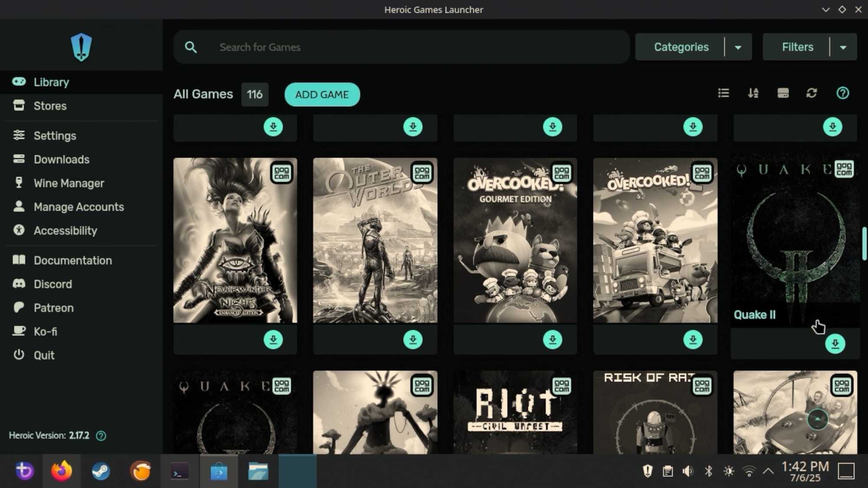This screenshot has width=868, height=488.
Task: Open the Ko-fi link
Action: 81,331
